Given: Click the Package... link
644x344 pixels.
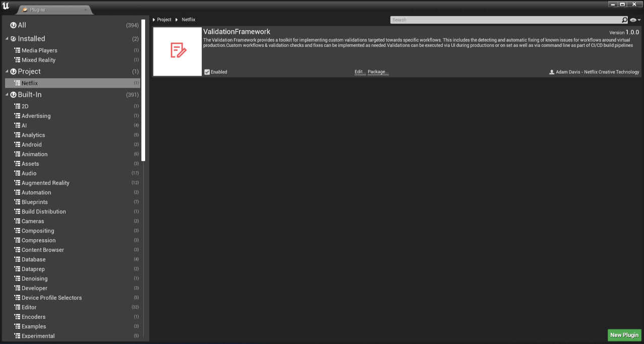Looking at the screenshot, I should (x=378, y=72).
